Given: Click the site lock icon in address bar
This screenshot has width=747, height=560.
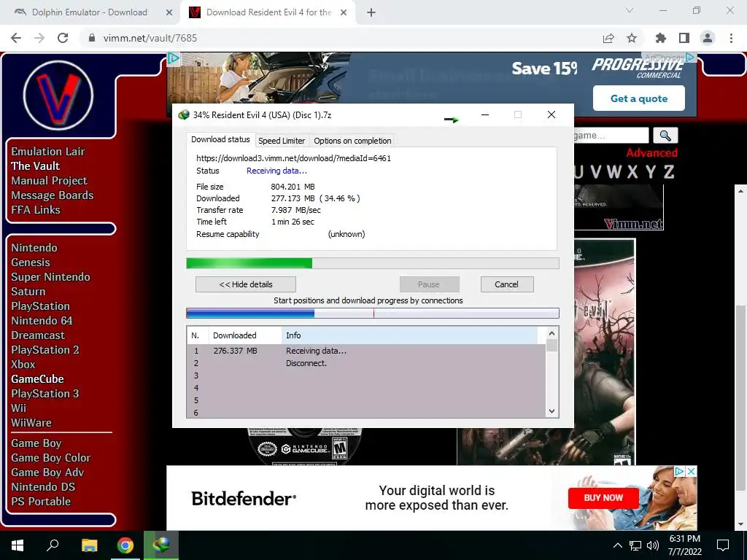Looking at the screenshot, I should pos(93,38).
